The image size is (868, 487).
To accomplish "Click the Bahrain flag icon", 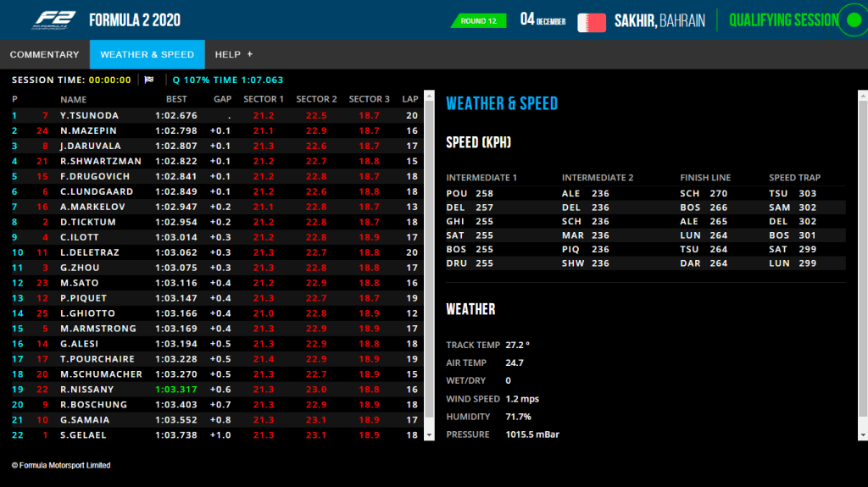I will (x=591, y=22).
